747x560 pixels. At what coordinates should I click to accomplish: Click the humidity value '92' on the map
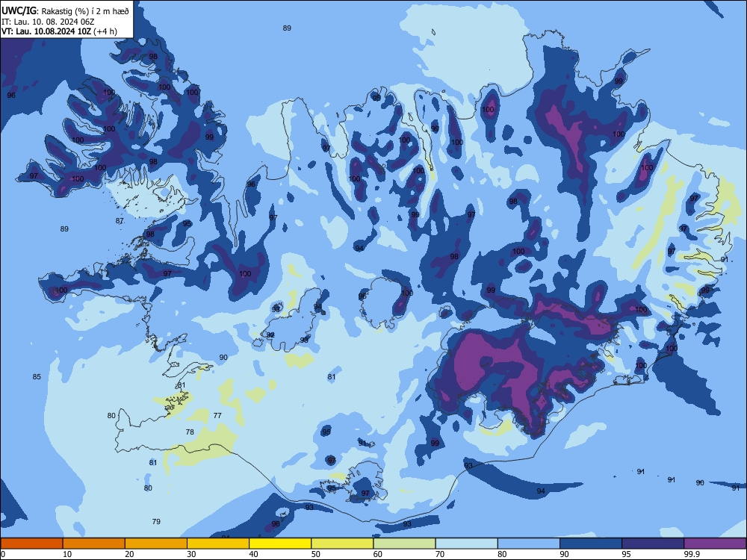270,335
